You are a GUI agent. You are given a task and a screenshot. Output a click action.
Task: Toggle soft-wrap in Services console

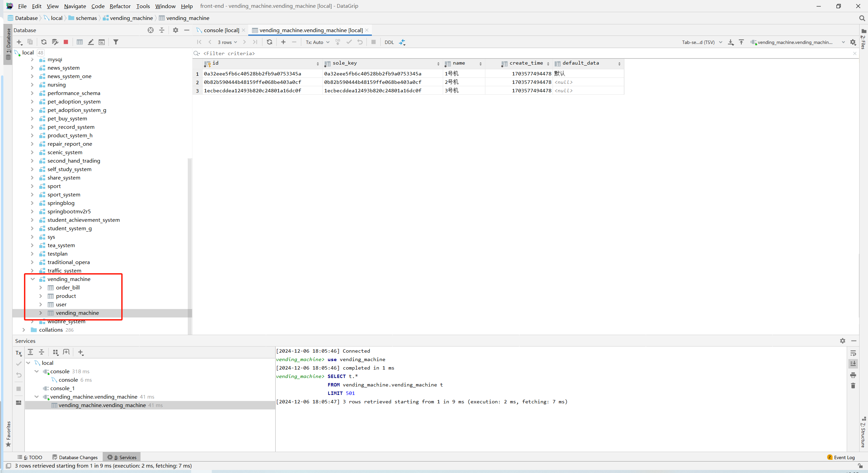(853, 353)
